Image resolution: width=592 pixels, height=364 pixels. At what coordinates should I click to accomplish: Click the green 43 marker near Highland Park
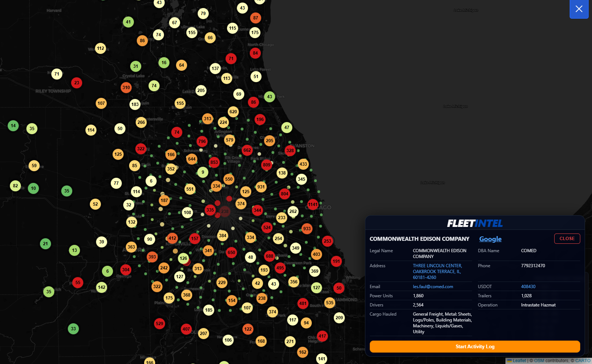click(x=270, y=97)
